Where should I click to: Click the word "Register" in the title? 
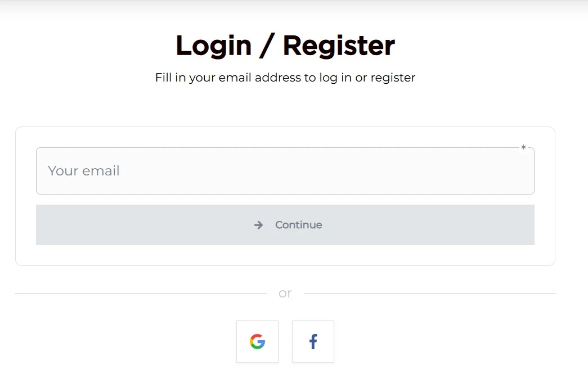coord(339,46)
